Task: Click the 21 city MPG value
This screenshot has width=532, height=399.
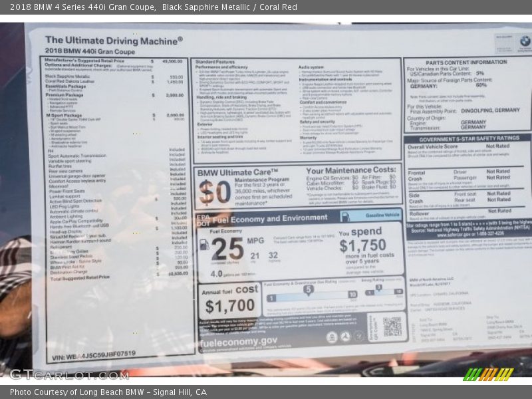Action: (255, 255)
